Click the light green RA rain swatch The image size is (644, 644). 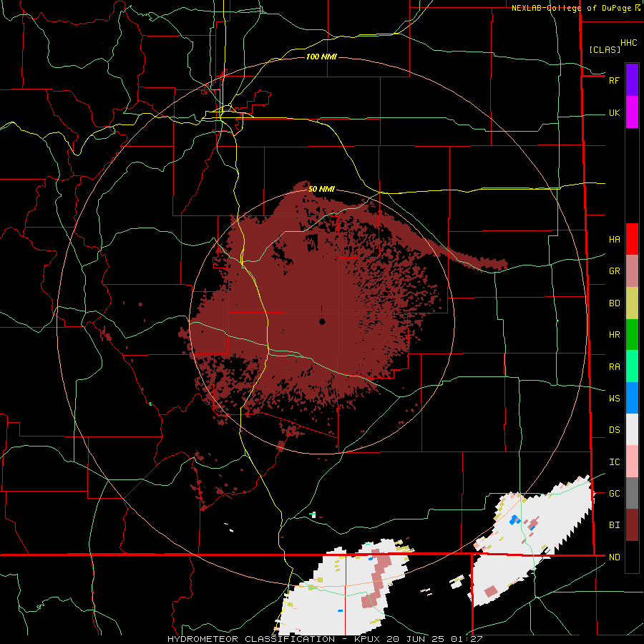(632, 366)
